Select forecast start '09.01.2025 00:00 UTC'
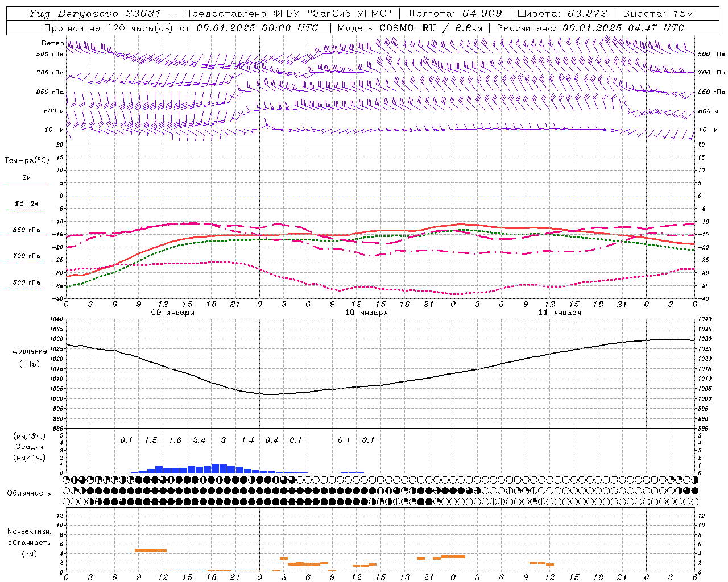Viewport: 728px width, 582px height. pyautogui.click(x=257, y=28)
